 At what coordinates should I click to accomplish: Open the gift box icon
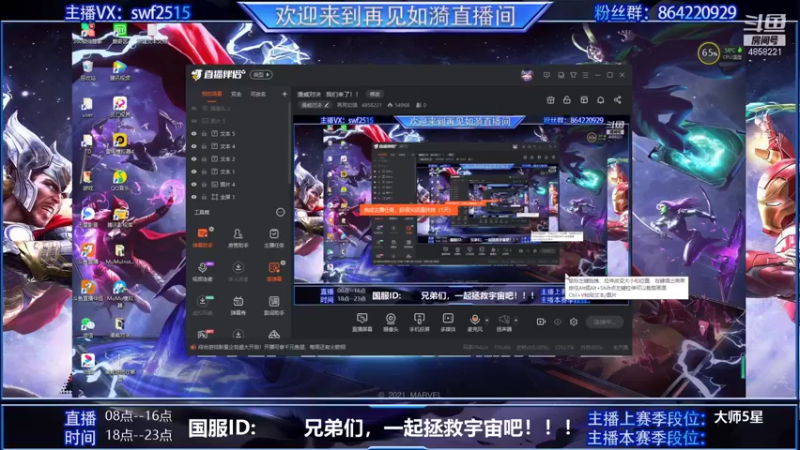(551, 100)
